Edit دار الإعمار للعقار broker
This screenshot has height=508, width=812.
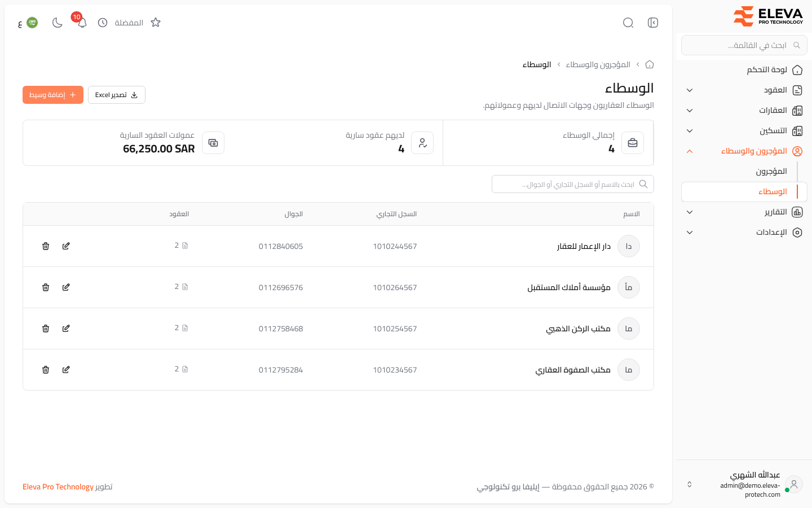[x=66, y=246]
